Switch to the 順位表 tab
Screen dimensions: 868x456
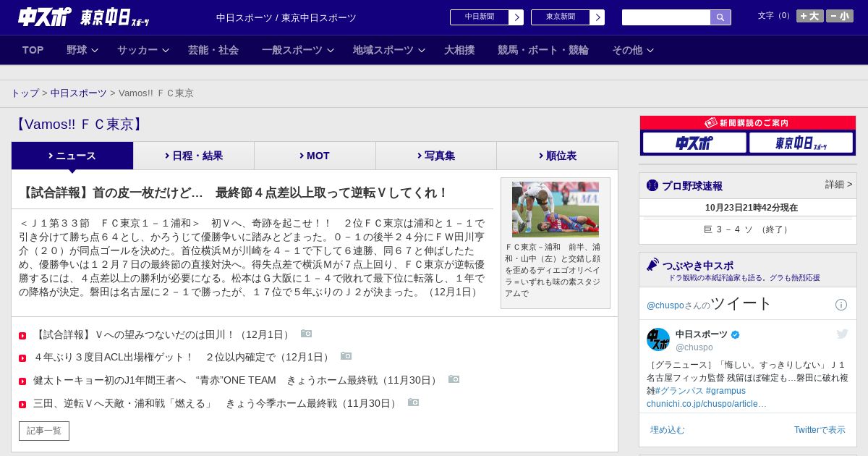click(x=557, y=156)
